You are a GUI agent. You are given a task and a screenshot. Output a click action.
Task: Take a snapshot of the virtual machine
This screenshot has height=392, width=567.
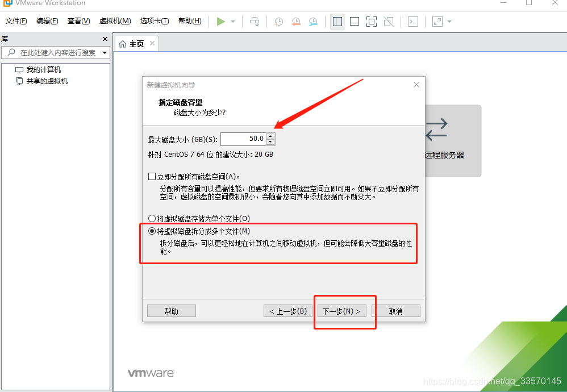pyautogui.click(x=278, y=21)
